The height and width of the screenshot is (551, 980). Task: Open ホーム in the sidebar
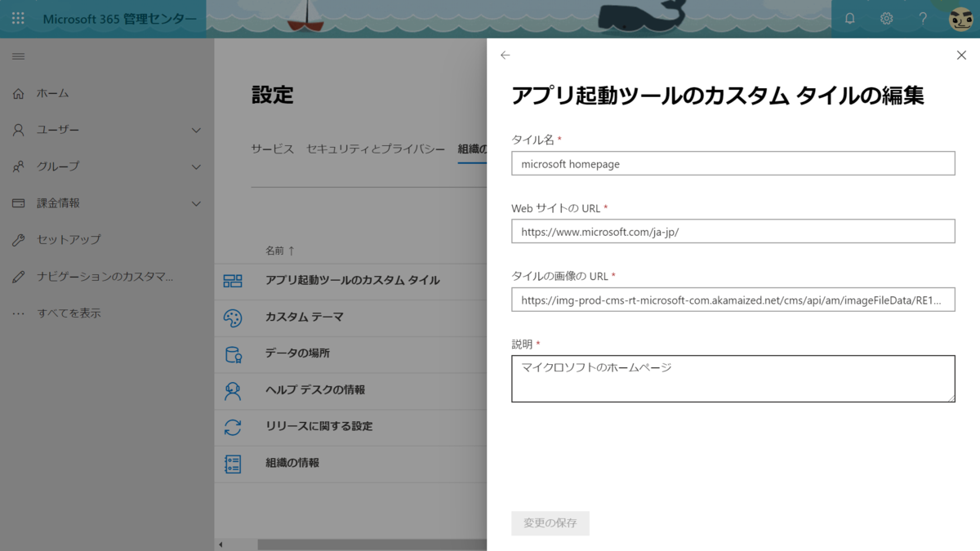[53, 93]
